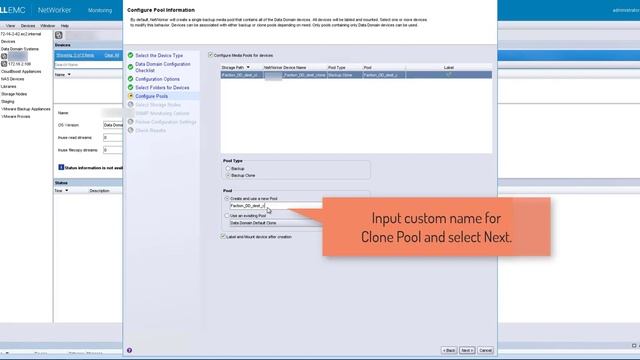640x360 pixels.
Task: Select CloudBoost Appliances in the tree
Action: 21,71
